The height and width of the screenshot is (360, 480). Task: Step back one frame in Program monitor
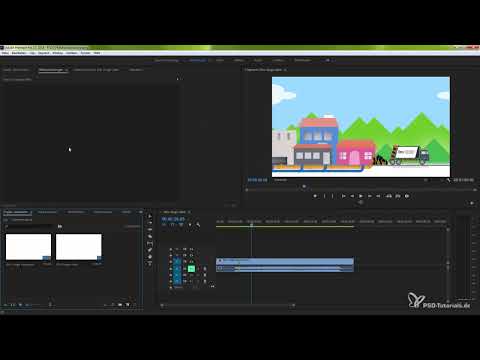click(x=352, y=196)
